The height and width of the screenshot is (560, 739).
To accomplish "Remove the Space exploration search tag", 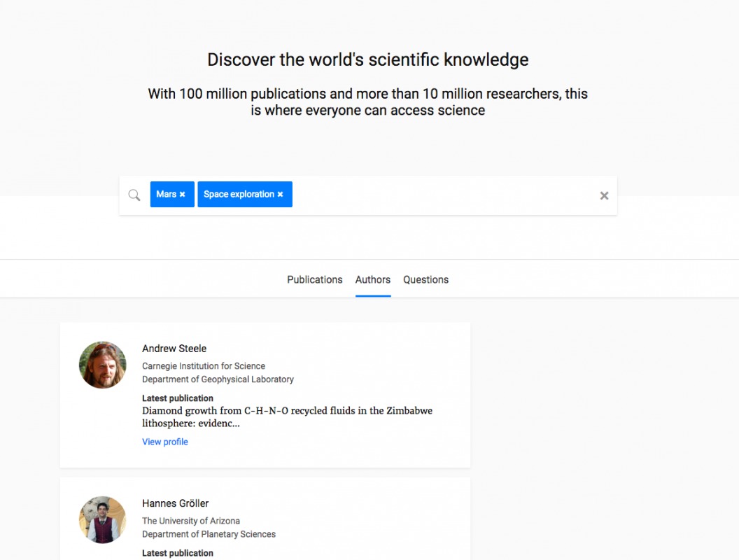I will [280, 194].
